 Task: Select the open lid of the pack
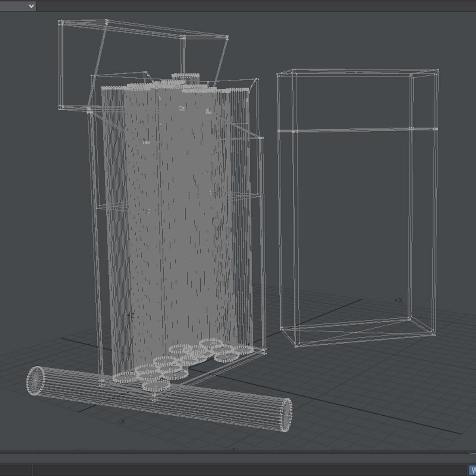143,65
